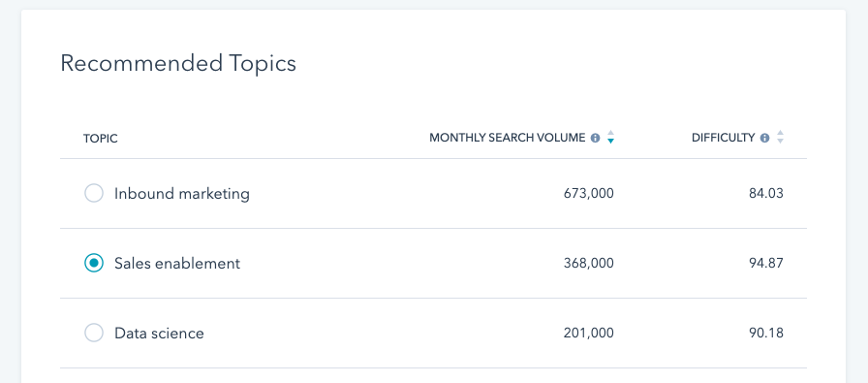868x383 pixels.
Task: Sort by Monthly Search Volume arrows
Action: click(x=610, y=137)
